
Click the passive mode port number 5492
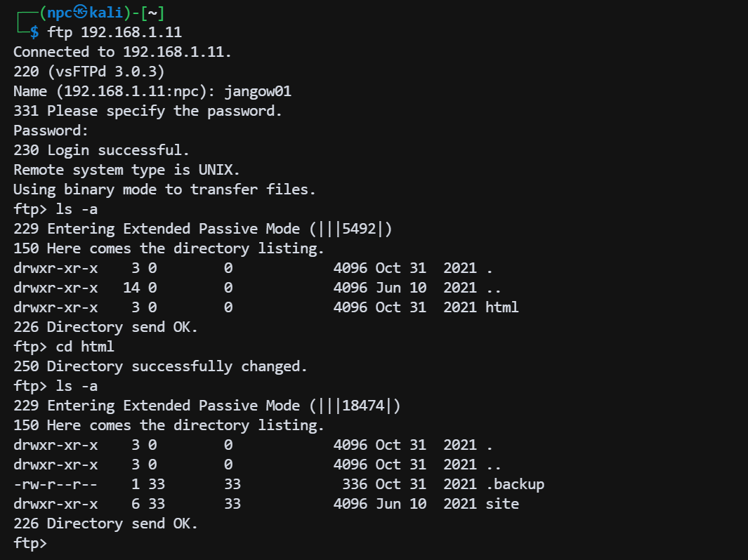pyautogui.click(x=359, y=229)
